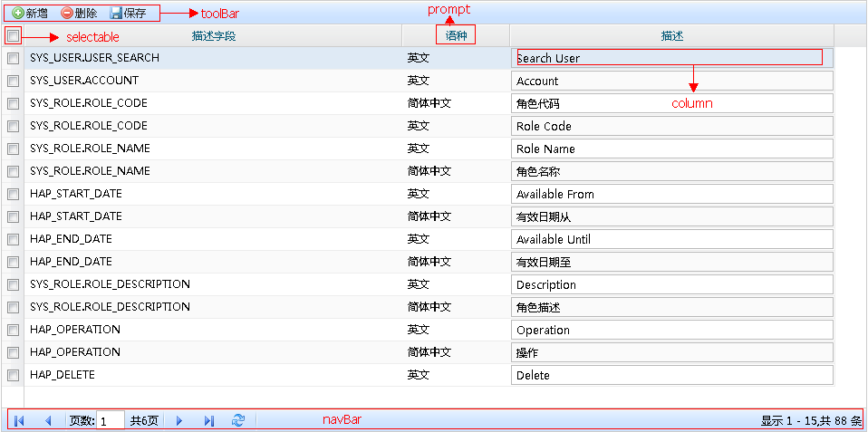Jump to the last page

[208, 420]
